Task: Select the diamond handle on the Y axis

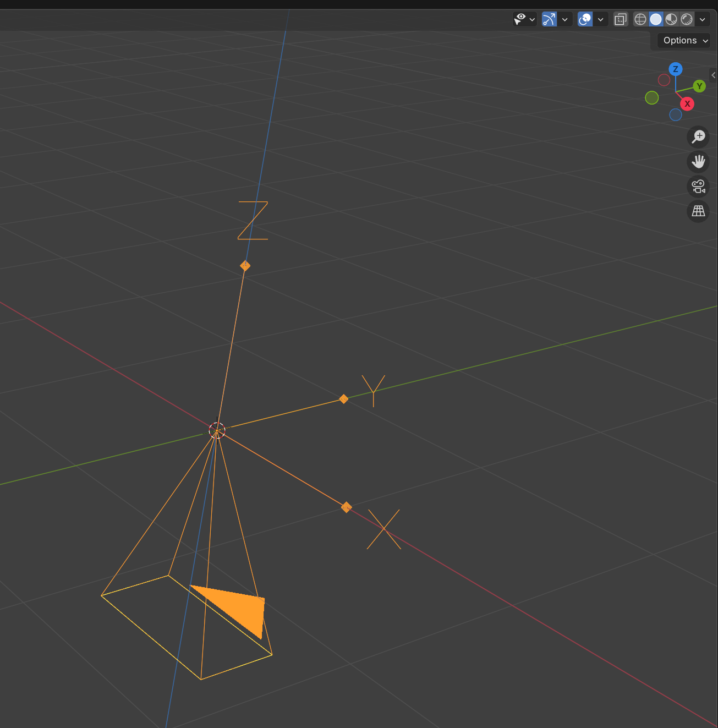Action: coord(343,399)
